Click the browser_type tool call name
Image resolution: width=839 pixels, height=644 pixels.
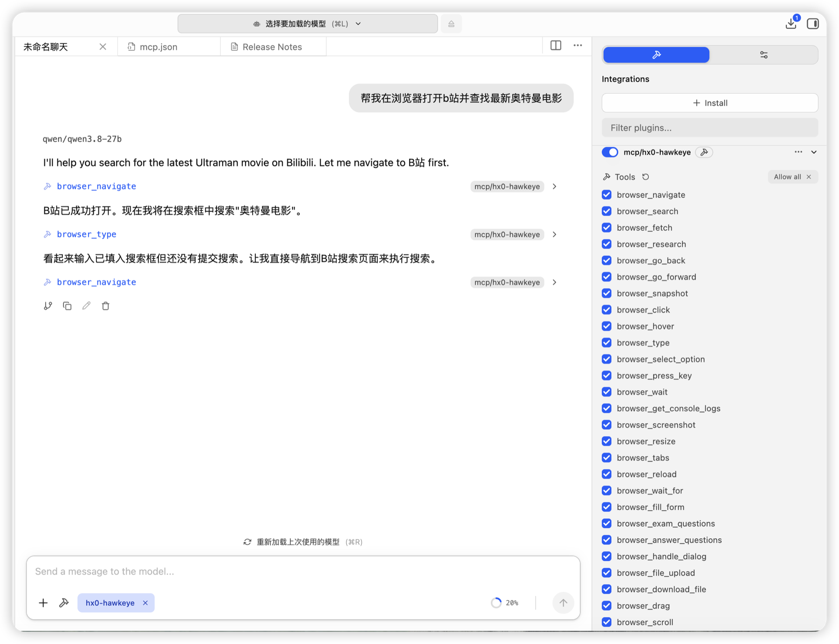coord(87,234)
